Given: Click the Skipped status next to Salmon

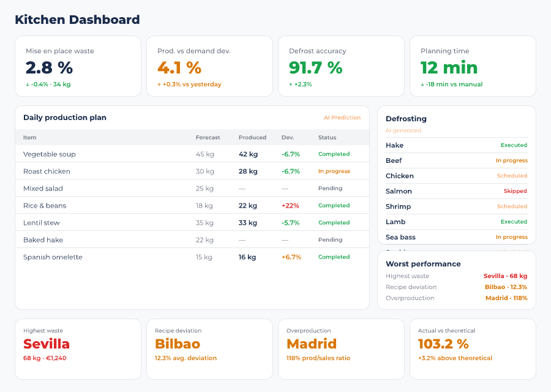Looking at the screenshot, I should (x=515, y=191).
